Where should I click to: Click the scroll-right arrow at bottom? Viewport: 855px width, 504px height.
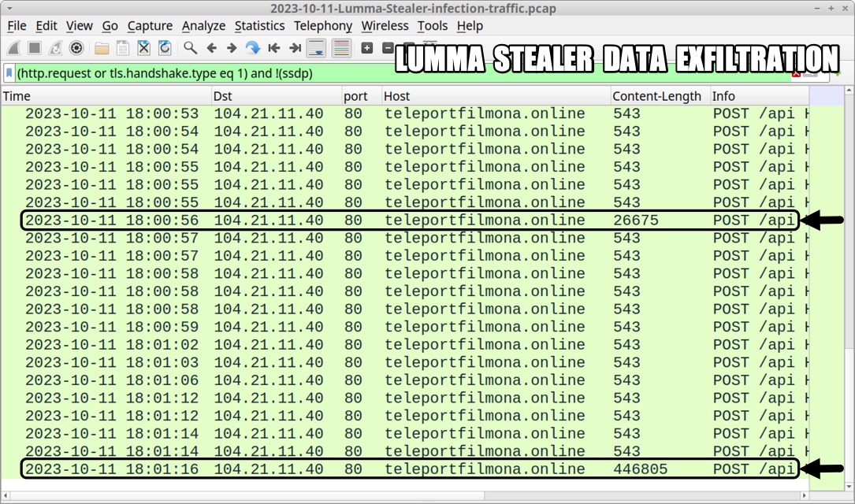[x=805, y=496]
